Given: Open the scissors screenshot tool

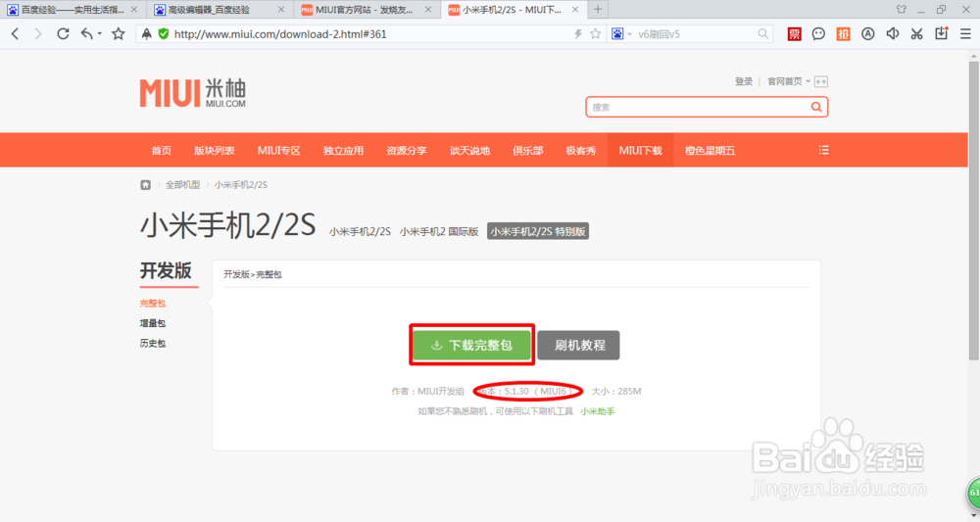Looking at the screenshot, I should point(917,33).
